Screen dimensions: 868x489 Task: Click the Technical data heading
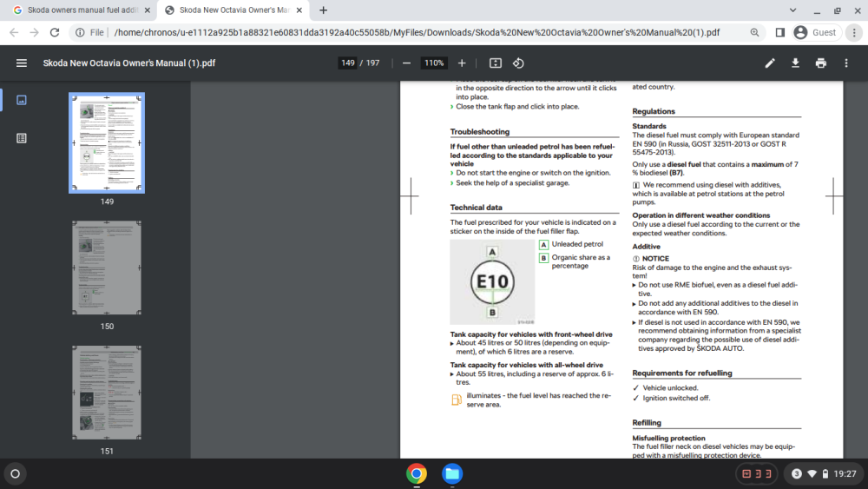(476, 208)
